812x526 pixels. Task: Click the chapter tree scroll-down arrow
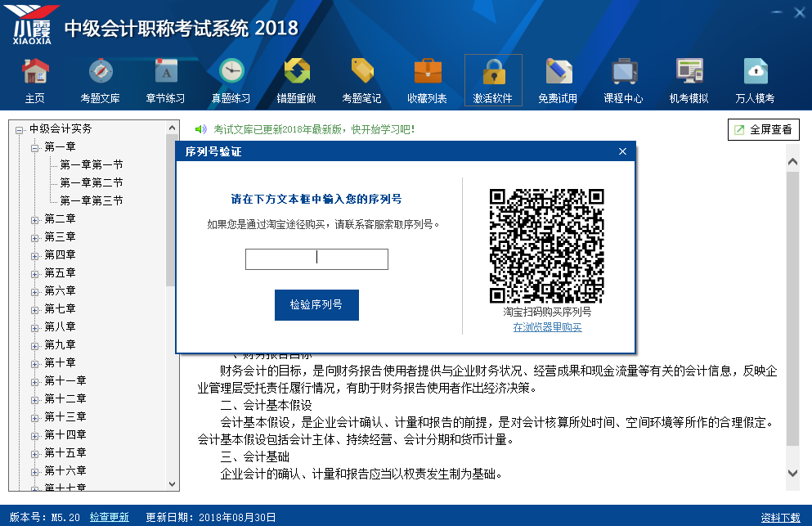[173, 484]
